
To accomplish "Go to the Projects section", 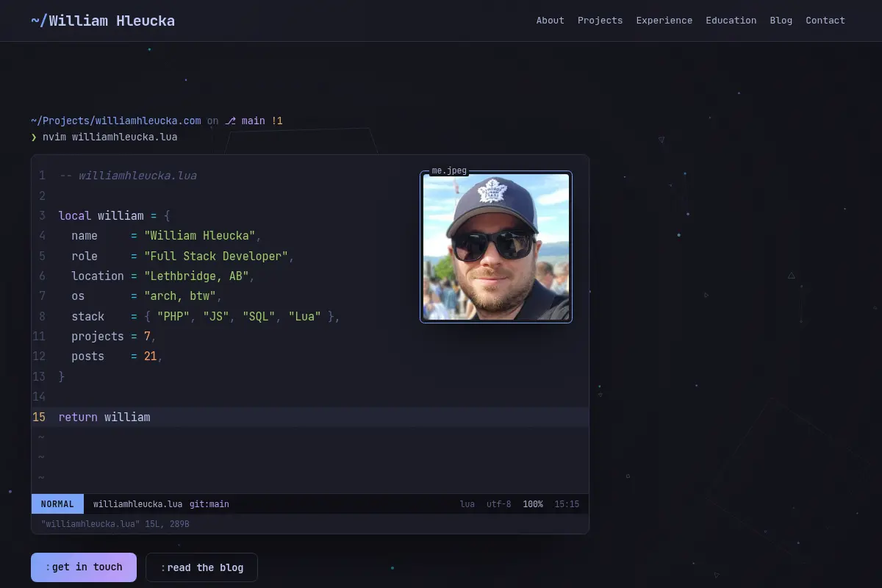I will (600, 21).
